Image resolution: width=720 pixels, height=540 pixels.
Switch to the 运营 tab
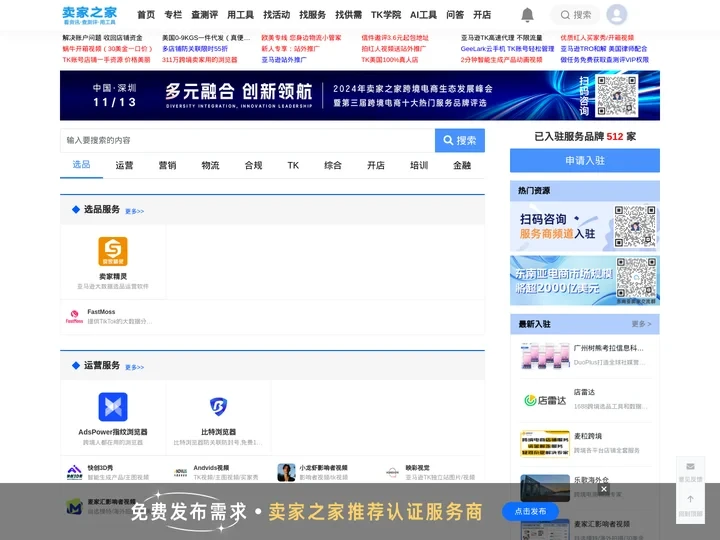[x=124, y=165]
